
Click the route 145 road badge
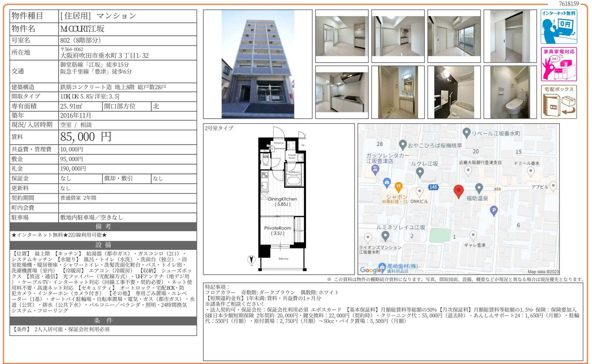[433, 187]
